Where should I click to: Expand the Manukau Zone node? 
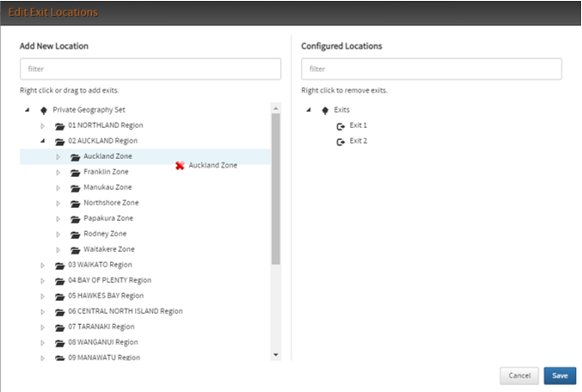coord(58,187)
